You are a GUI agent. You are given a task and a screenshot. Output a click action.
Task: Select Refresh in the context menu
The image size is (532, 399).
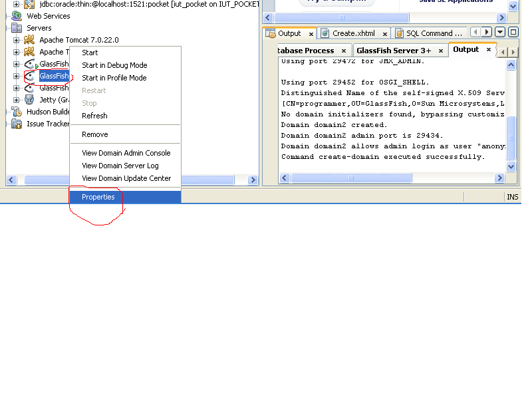pyautogui.click(x=125, y=116)
